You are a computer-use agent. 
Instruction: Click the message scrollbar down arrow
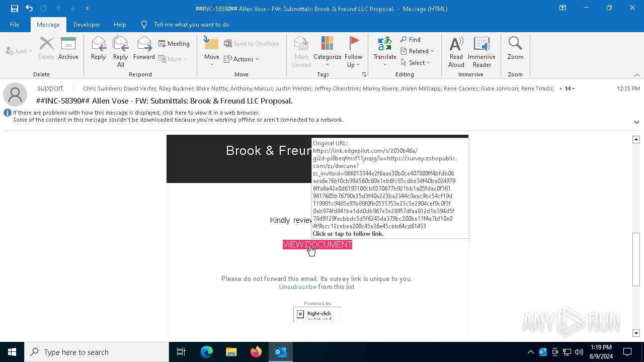coord(636,333)
